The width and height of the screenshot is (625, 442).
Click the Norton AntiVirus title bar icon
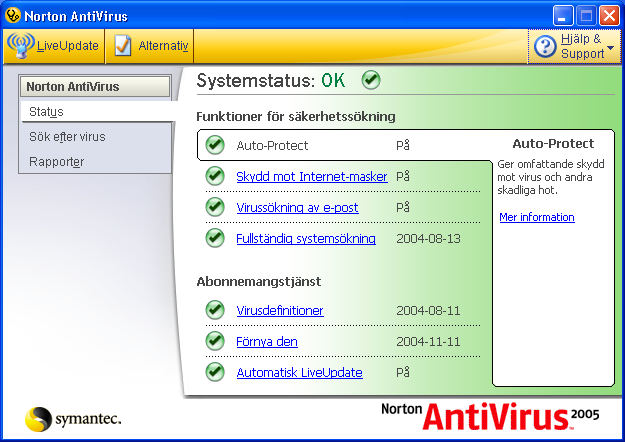pos(12,16)
